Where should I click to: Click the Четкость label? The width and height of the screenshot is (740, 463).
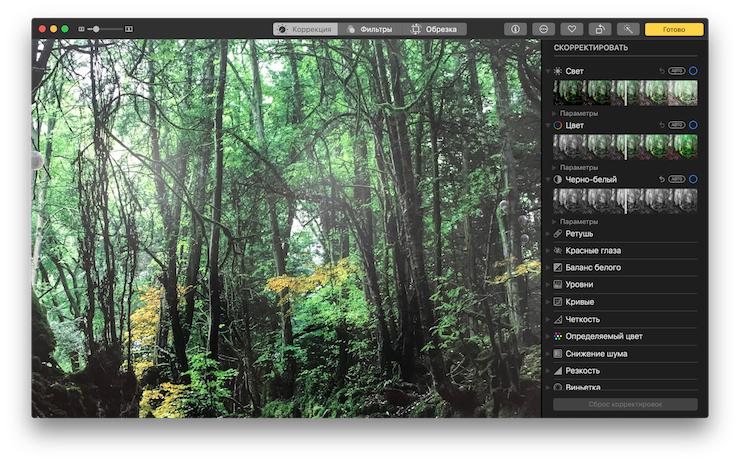click(x=582, y=320)
